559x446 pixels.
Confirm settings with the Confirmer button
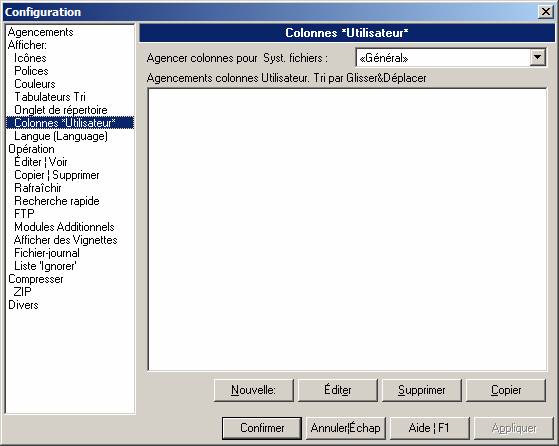point(262,428)
